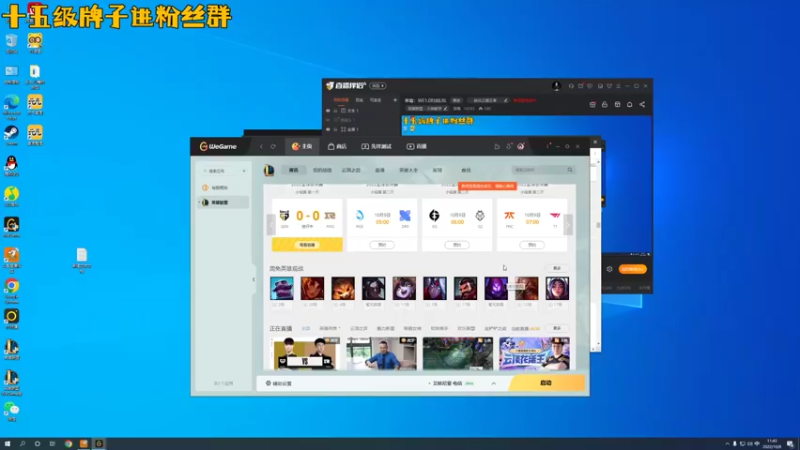
Task: Click settings gear in streaming window
Action: click(x=609, y=269)
